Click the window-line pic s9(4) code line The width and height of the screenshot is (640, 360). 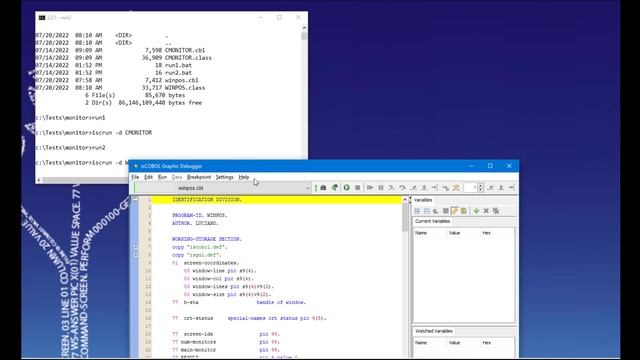[x=220, y=271]
